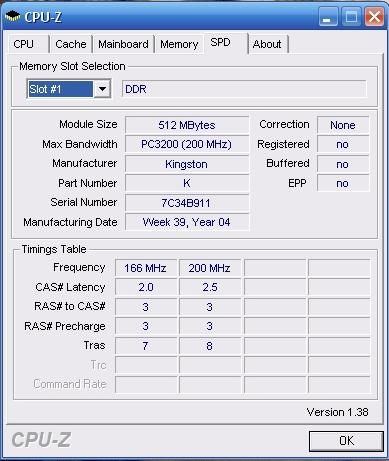The height and width of the screenshot is (461, 389).
Task: Select the SPD tab
Action: click(226, 43)
